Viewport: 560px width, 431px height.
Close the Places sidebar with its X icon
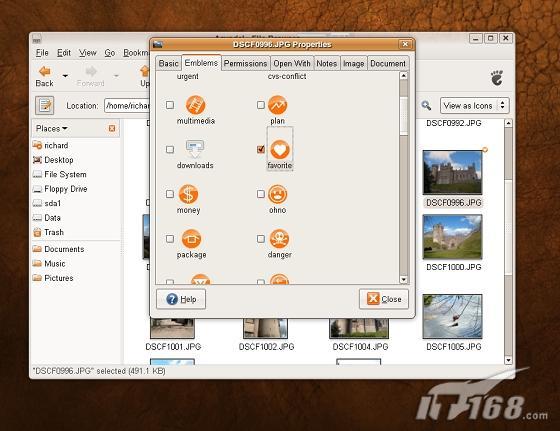point(112,128)
